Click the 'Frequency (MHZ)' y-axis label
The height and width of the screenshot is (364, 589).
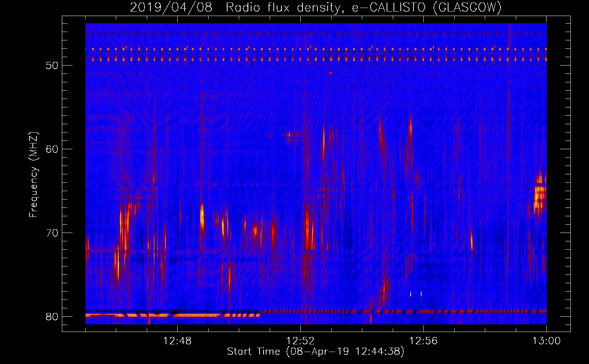33,175
